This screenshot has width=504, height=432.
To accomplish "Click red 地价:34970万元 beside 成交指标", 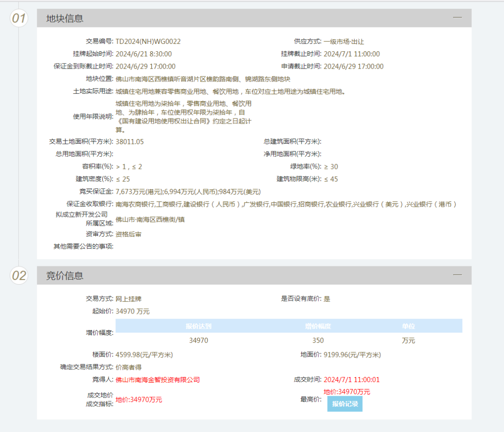I will pos(139,400).
